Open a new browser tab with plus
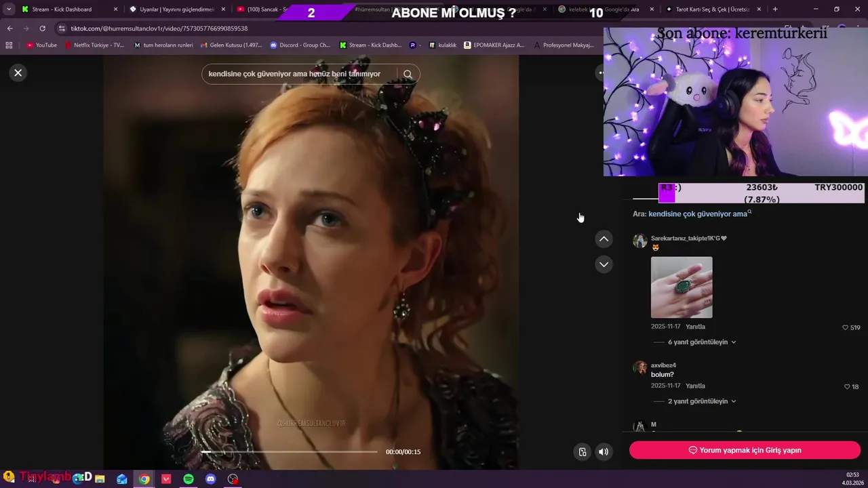Image resolution: width=868 pixels, height=488 pixels. coord(775,9)
